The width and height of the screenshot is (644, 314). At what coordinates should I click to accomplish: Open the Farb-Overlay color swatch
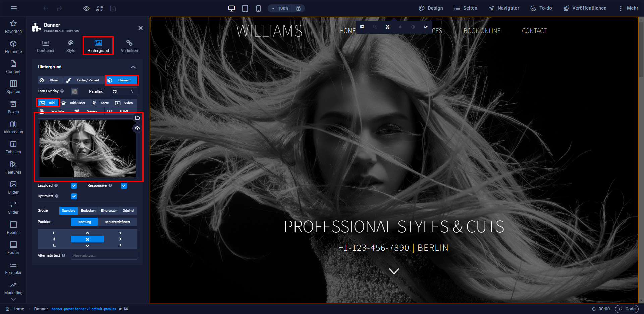75,91
